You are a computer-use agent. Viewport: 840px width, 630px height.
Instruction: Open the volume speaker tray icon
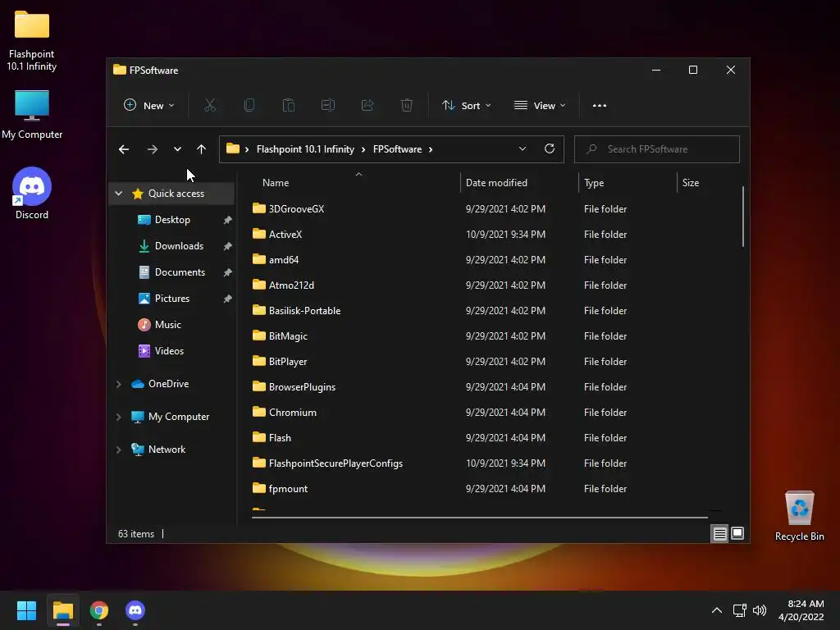pyautogui.click(x=760, y=610)
